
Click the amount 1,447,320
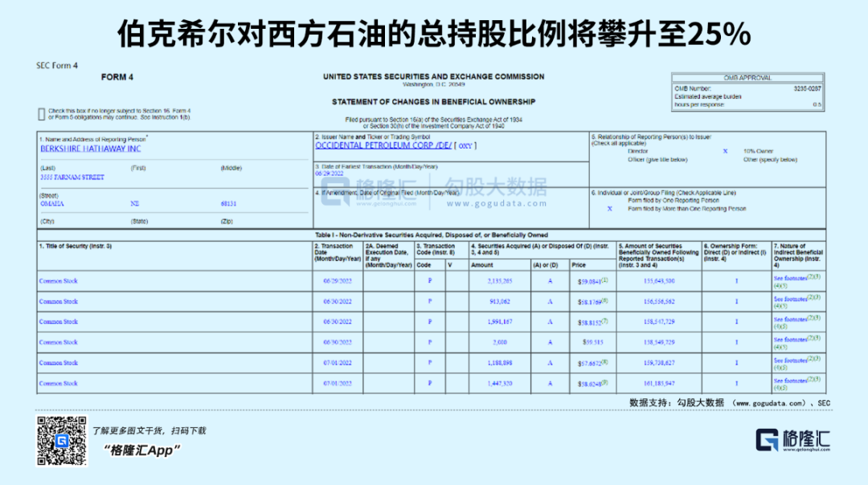point(500,383)
